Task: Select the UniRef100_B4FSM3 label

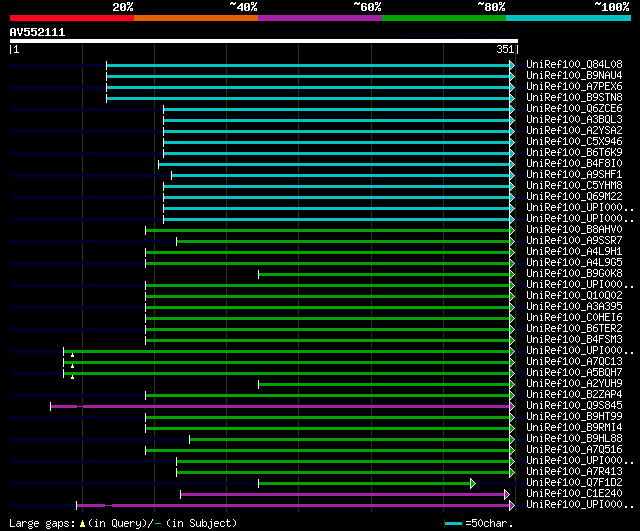Action: pos(574,340)
